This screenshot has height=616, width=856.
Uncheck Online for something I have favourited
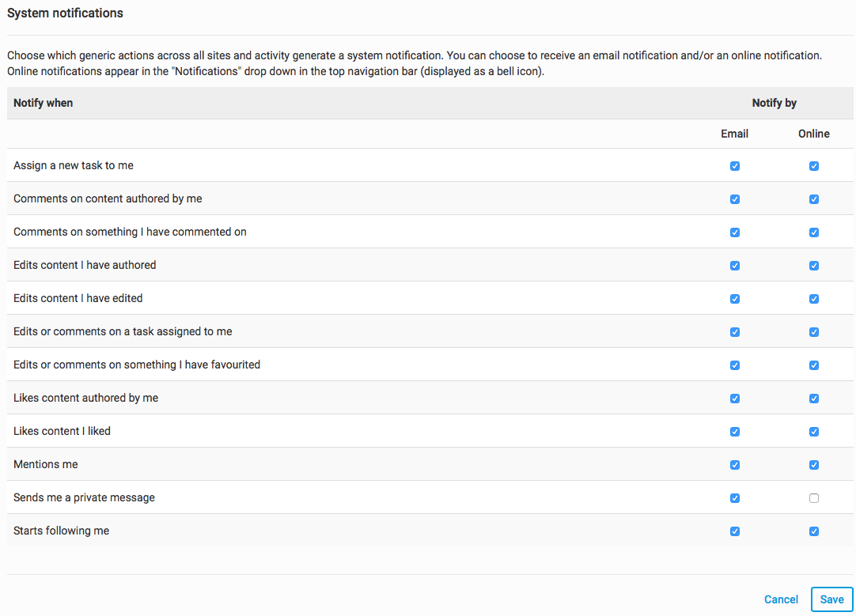coord(814,365)
